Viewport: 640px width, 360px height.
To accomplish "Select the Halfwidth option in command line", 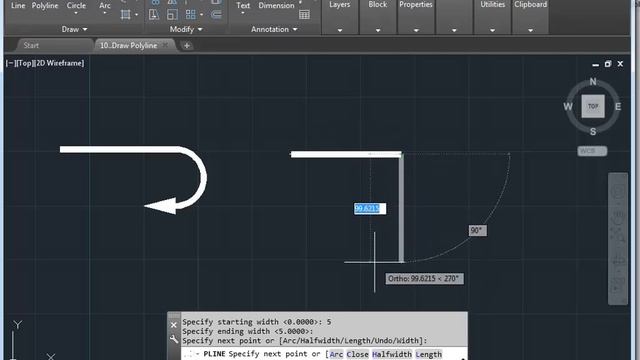I will coord(392,354).
